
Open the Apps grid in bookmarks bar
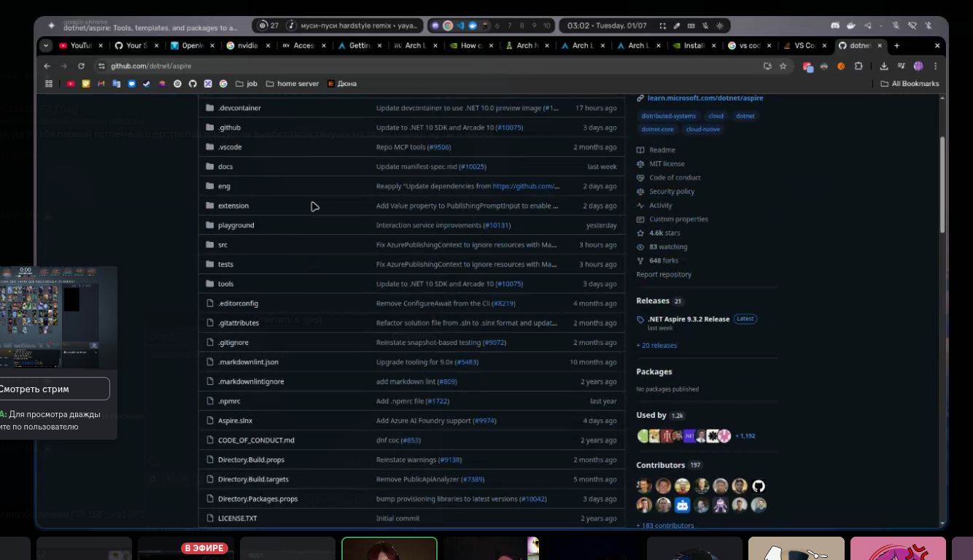(x=49, y=84)
